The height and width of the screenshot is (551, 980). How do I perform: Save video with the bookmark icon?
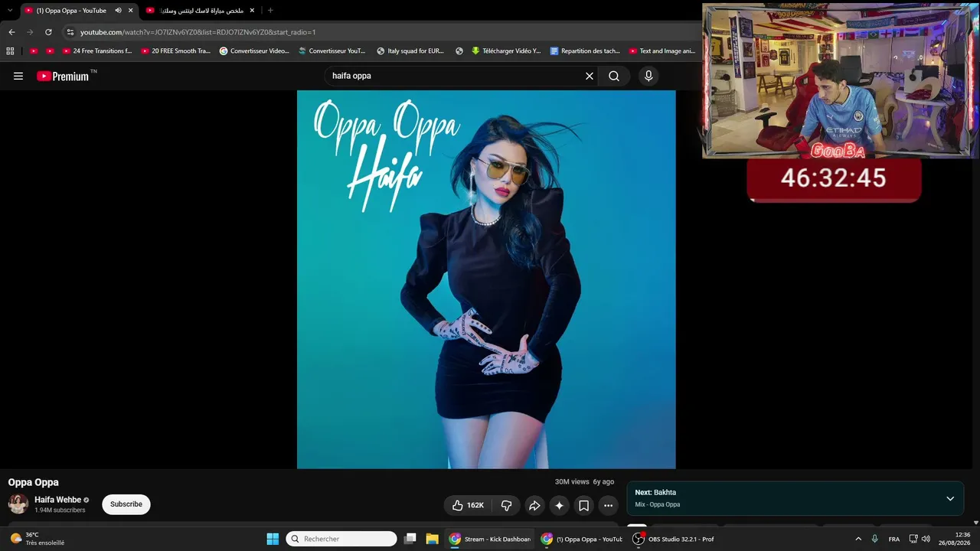point(583,505)
